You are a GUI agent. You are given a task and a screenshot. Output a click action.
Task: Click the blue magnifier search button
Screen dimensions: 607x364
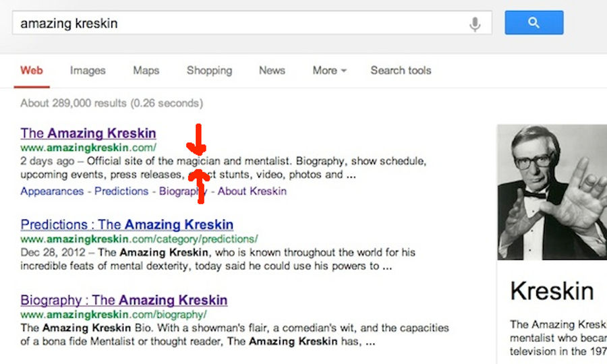tap(534, 22)
